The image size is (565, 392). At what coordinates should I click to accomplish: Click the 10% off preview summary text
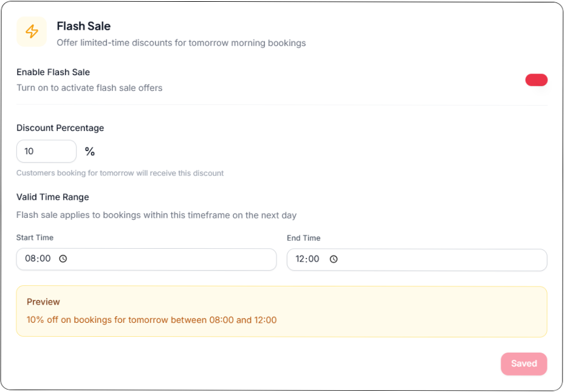coord(152,320)
